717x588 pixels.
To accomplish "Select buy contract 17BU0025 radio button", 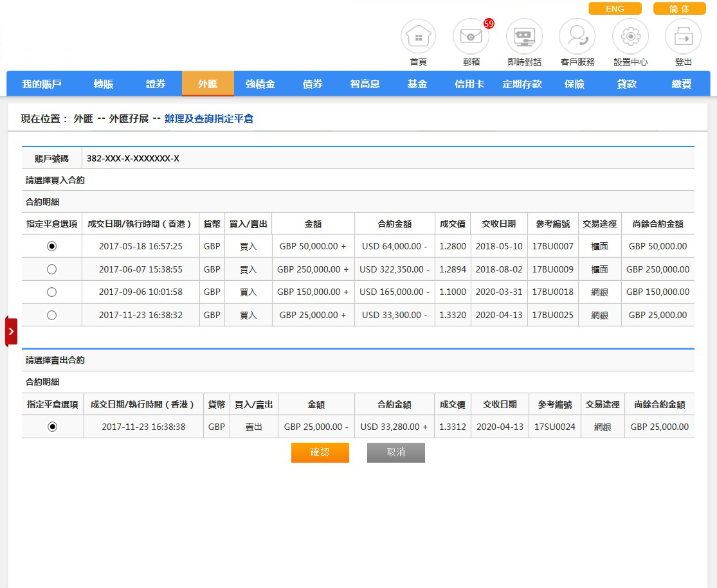I will click(x=52, y=315).
